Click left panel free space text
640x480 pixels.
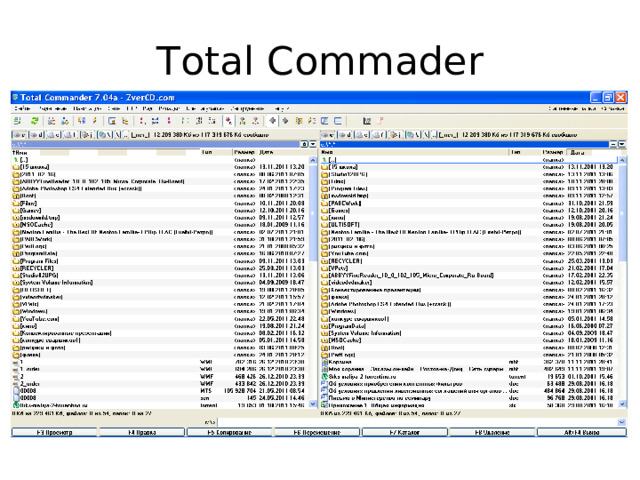pyautogui.click(x=211, y=135)
